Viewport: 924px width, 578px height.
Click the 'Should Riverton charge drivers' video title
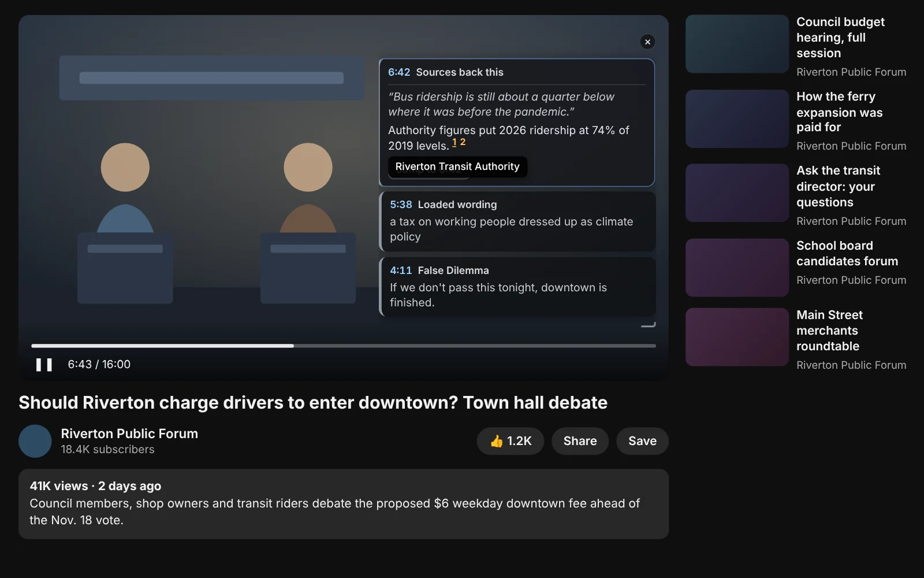[x=313, y=402]
